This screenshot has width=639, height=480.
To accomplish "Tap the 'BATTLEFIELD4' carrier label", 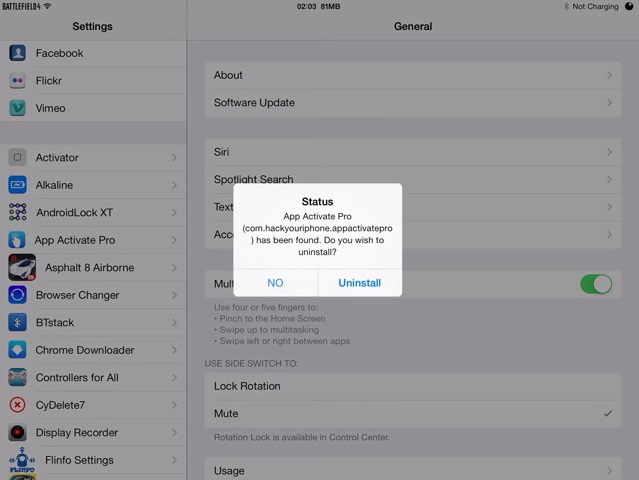I will [x=22, y=7].
